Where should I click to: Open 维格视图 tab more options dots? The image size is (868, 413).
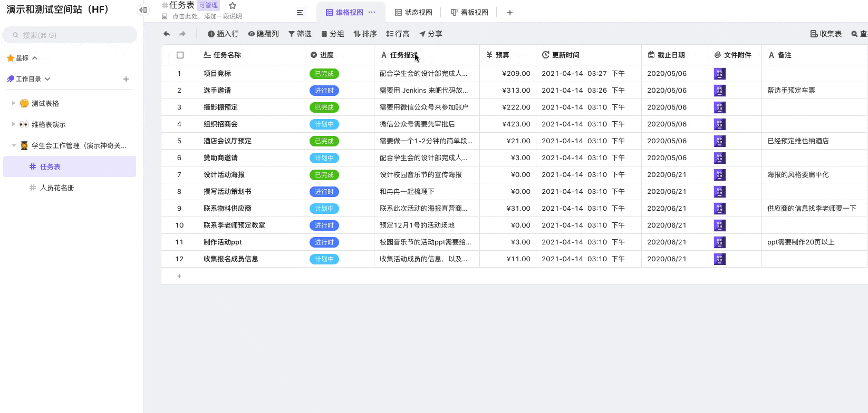pos(372,12)
